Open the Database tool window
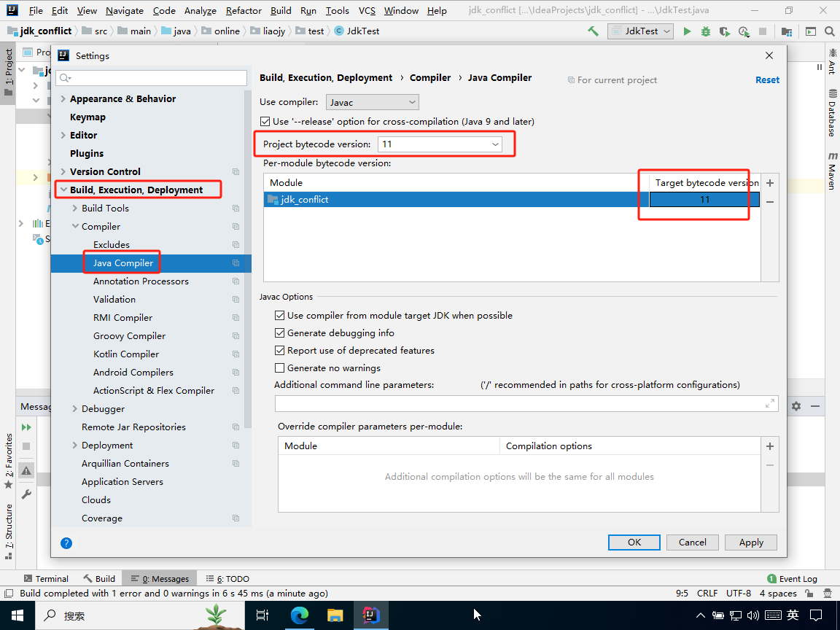The image size is (840, 630). 832,114
